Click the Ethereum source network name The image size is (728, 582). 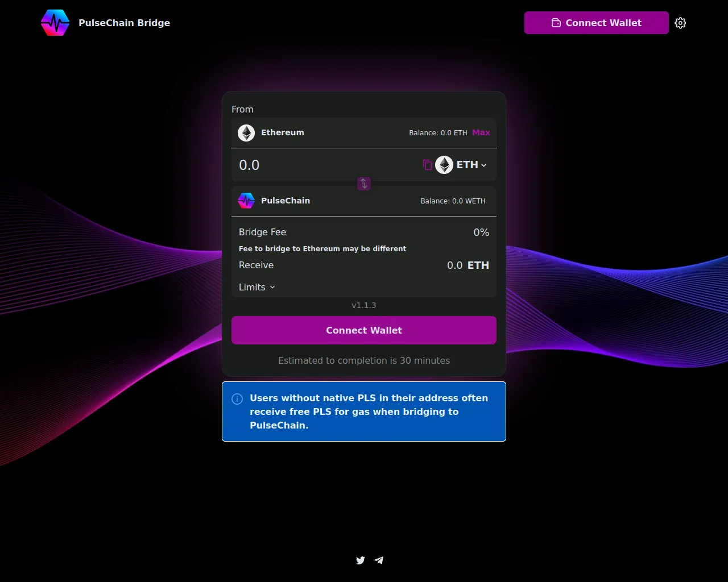pyautogui.click(x=283, y=132)
